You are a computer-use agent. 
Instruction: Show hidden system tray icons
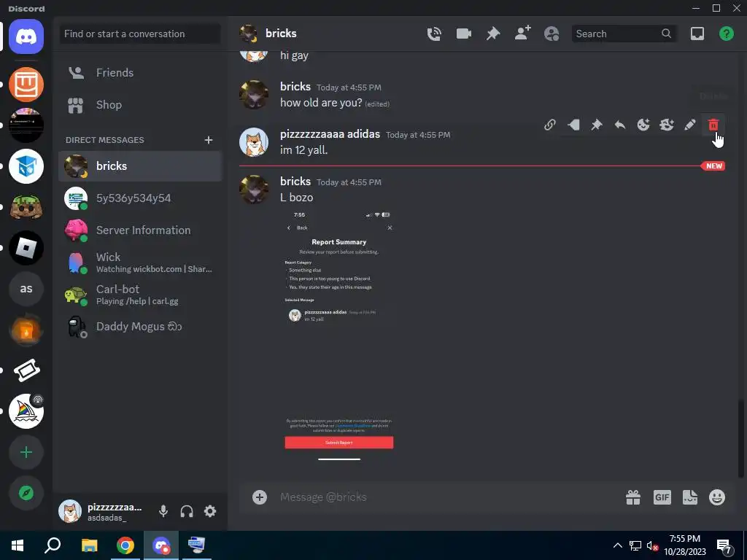point(617,545)
